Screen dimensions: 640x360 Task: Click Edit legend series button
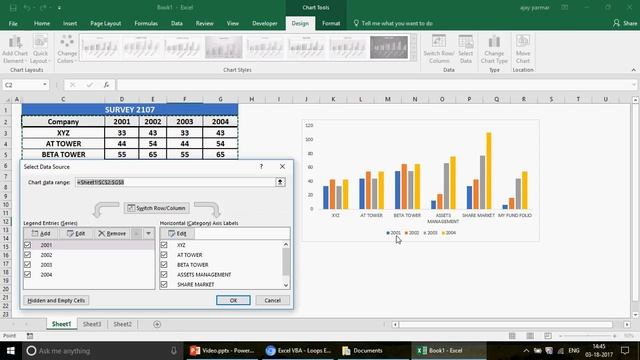76,233
